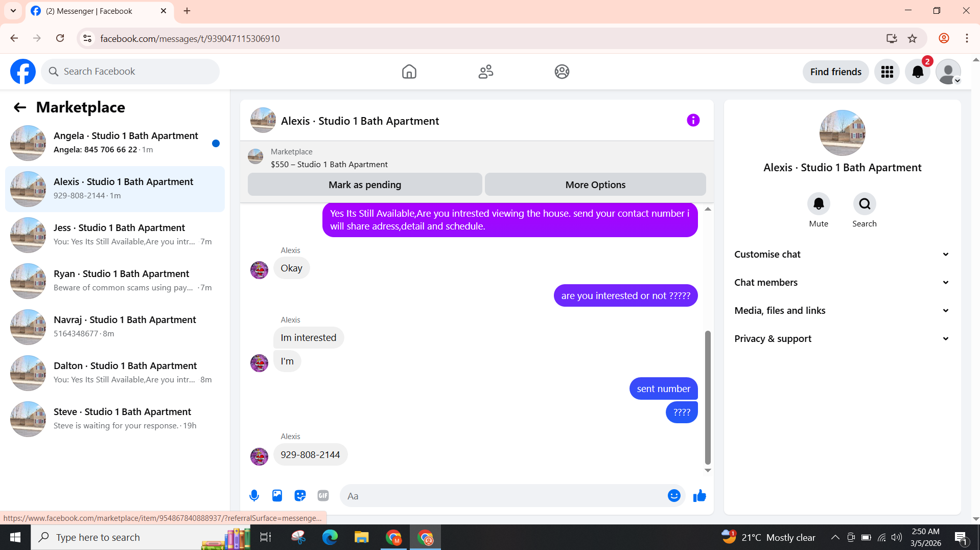This screenshot has height=550, width=980.
Task: Open the emoji picker
Action: click(674, 495)
